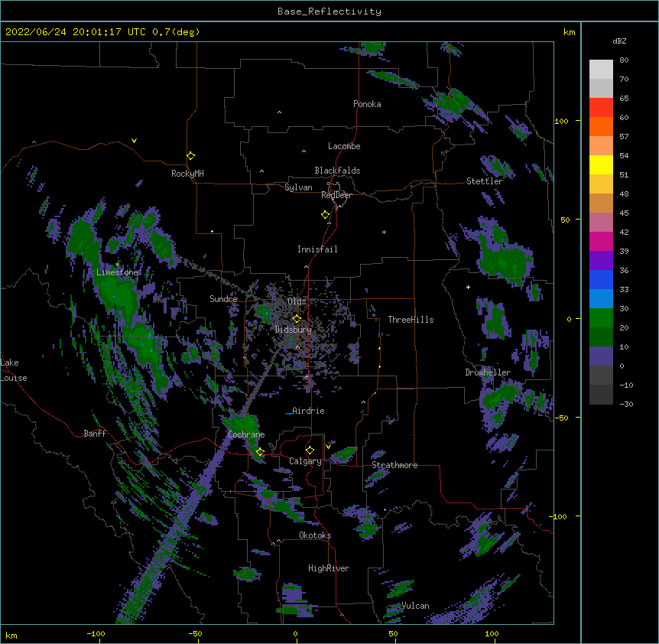The width and height of the screenshot is (659, 644).
Task: Click the Sundre label
Action: (x=223, y=299)
